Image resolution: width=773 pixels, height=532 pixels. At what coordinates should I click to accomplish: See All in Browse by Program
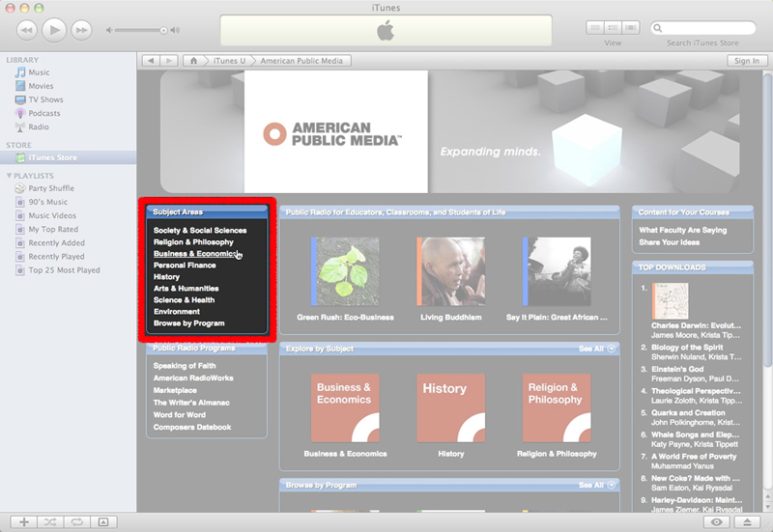click(x=596, y=486)
